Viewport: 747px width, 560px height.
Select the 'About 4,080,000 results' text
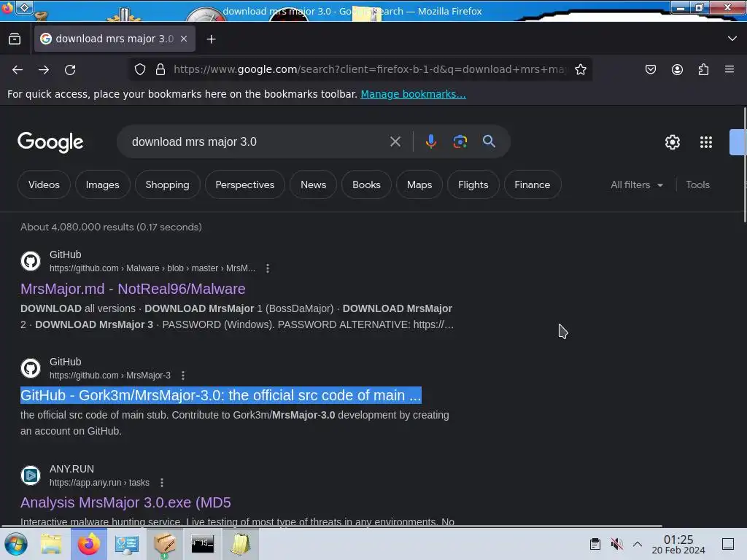(111, 227)
